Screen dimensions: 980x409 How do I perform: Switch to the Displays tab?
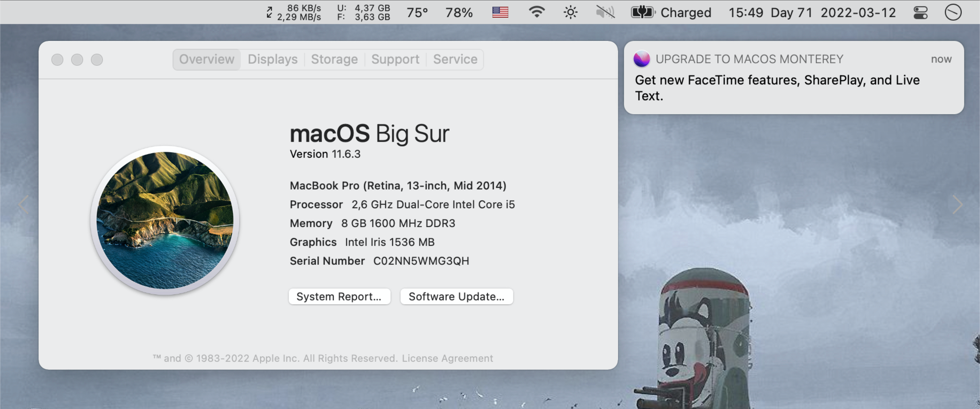tap(272, 59)
